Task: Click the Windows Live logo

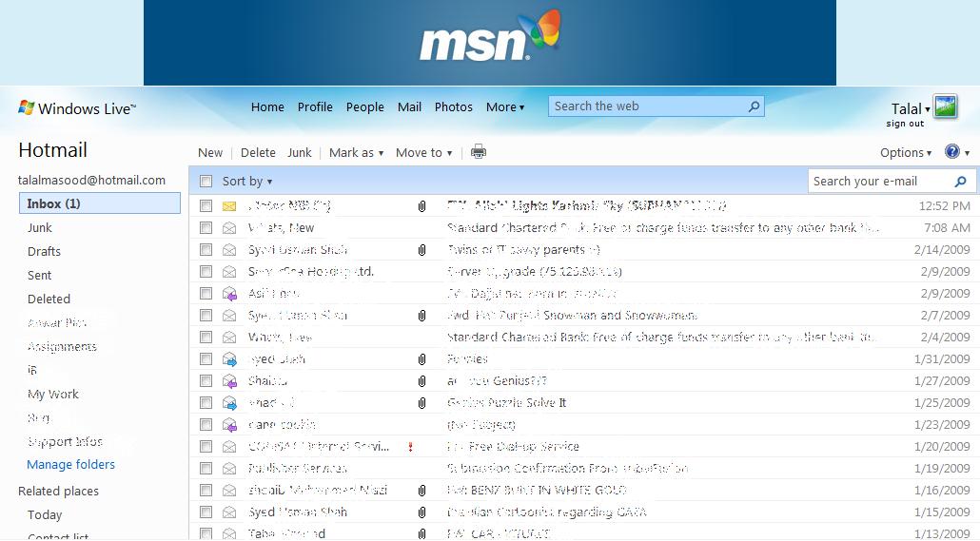Action: point(76,108)
